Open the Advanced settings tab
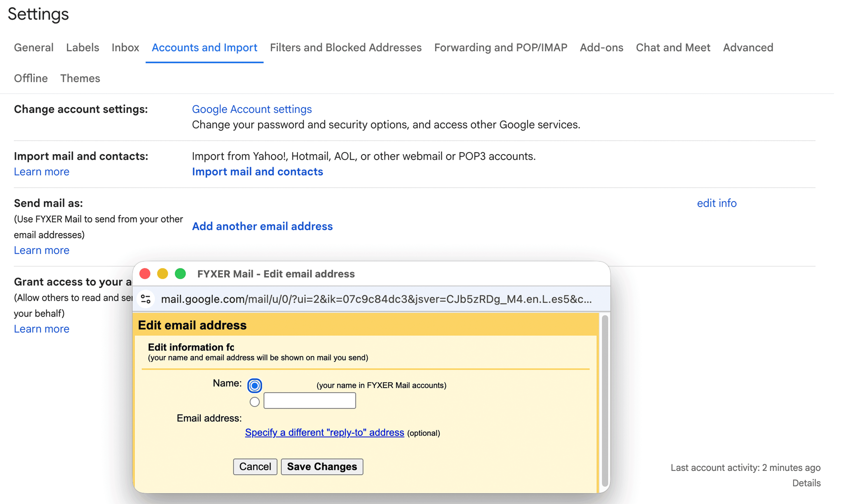 click(x=748, y=48)
